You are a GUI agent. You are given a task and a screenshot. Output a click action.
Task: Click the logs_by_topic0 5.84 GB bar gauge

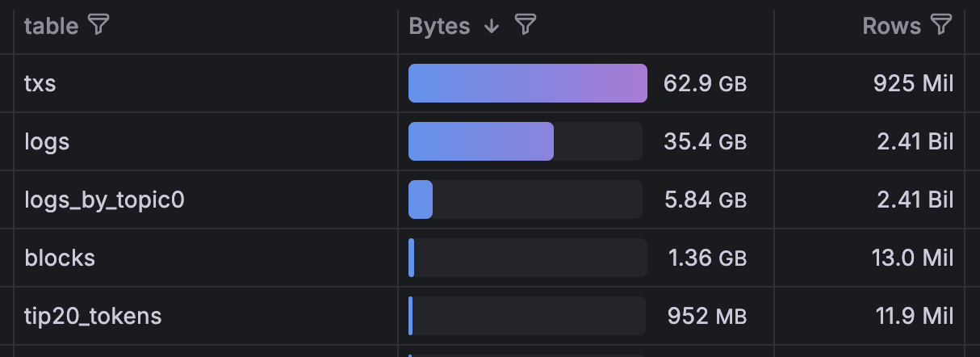[526, 199]
